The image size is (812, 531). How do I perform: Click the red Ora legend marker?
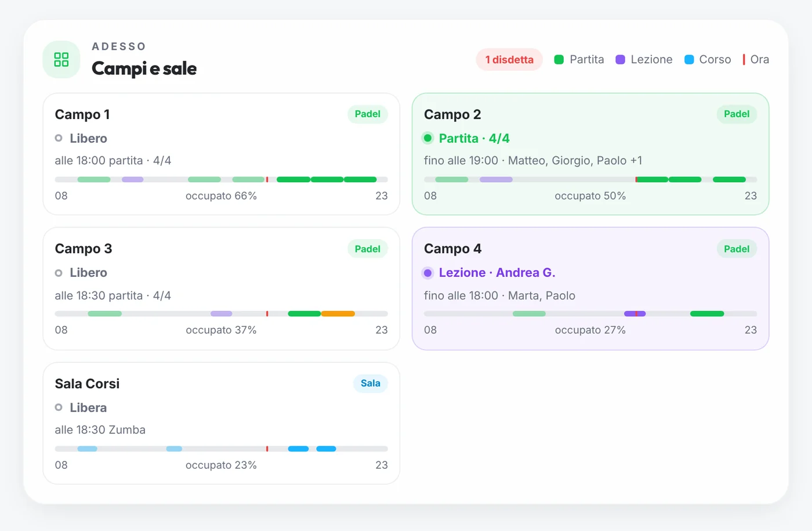(744, 59)
